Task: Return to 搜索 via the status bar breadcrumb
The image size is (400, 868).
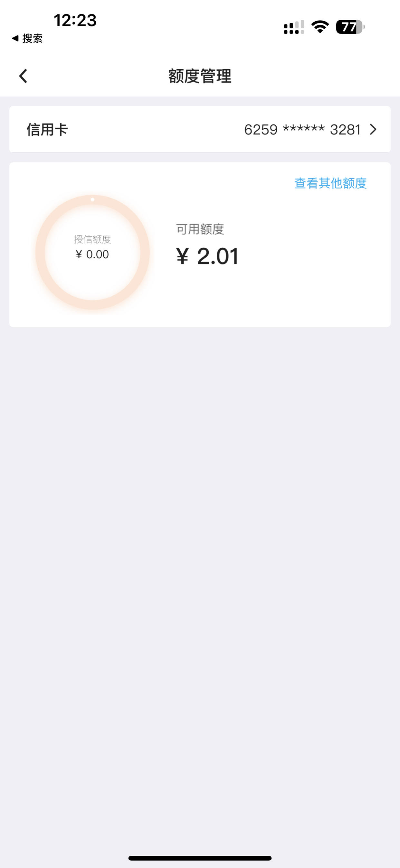Action: coord(27,38)
